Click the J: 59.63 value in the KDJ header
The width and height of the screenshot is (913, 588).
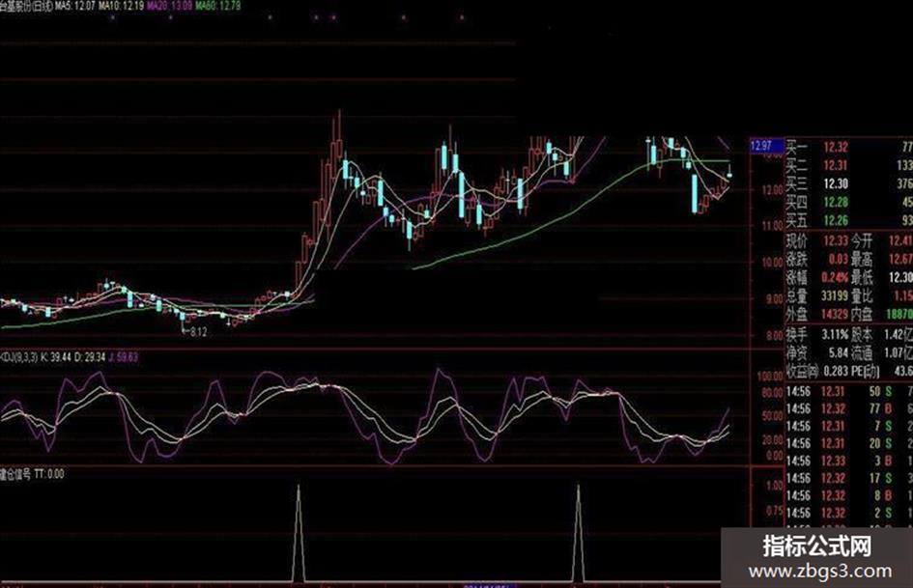[x=124, y=357]
